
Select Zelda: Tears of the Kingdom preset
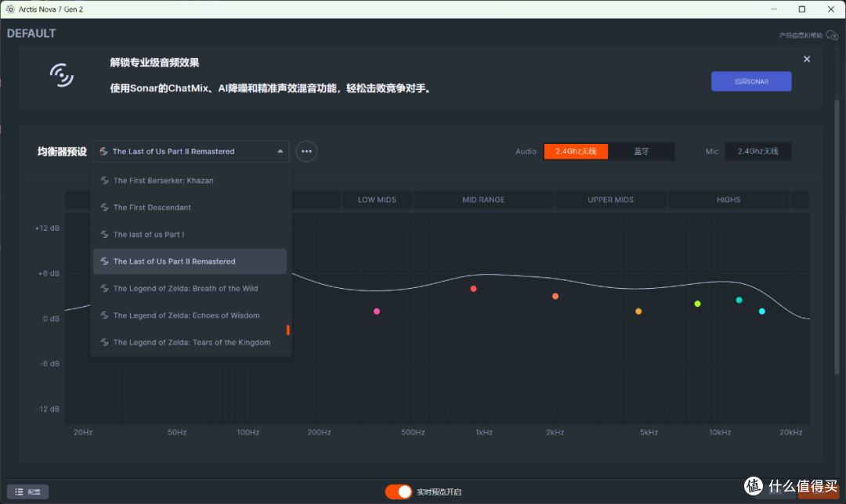point(190,342)
